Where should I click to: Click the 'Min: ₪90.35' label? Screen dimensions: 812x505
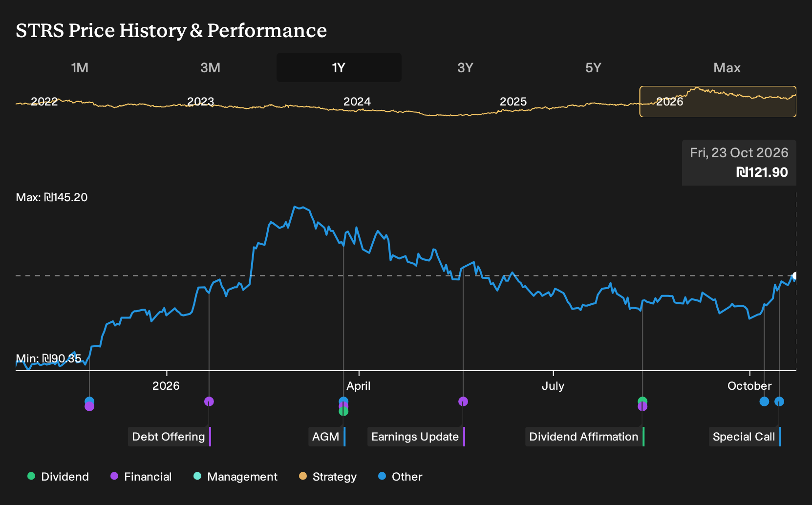48,358
